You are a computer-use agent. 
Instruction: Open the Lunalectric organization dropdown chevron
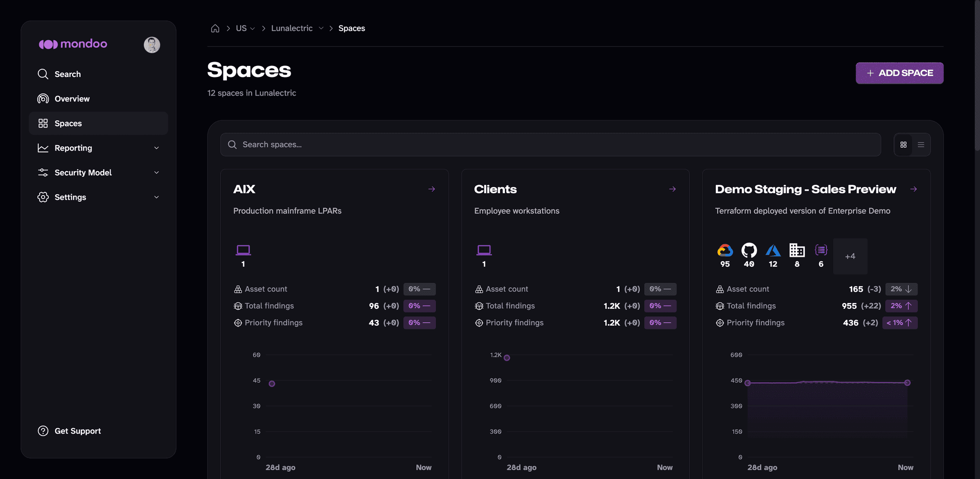coord(321,28)
